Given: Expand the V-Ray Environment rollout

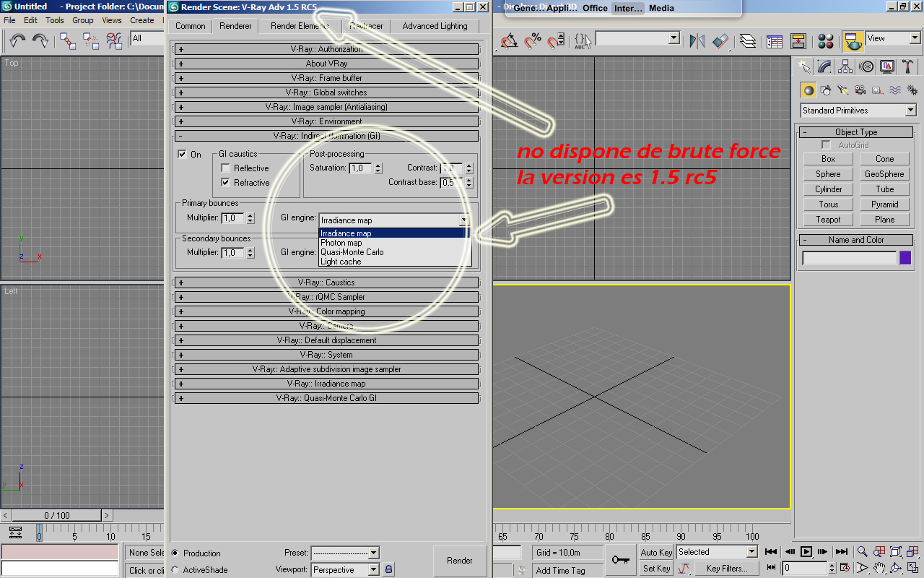Looking at the screenshot, I should [x=326, y=121].
